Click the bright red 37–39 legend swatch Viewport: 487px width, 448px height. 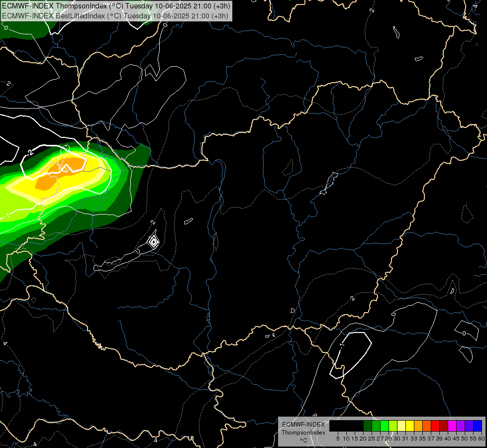click(435, 426)
